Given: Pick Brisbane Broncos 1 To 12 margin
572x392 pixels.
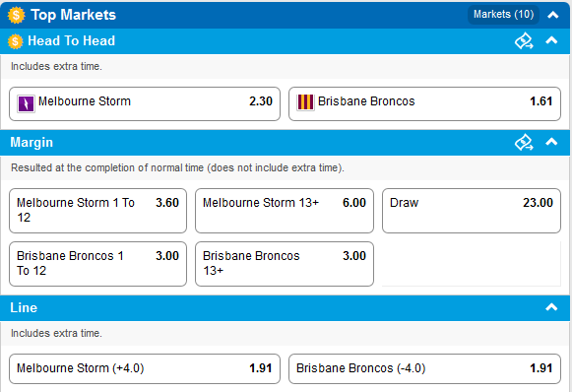Looking at the screenshot, I should tap(97, 264).
